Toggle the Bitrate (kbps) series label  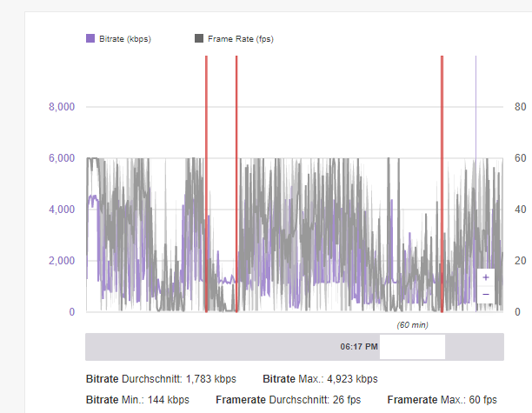tap(125, 38)
